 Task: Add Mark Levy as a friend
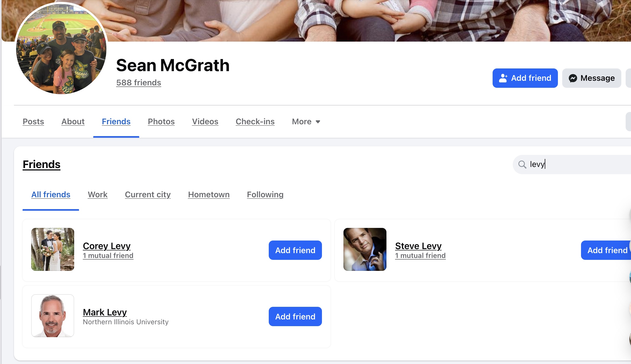[x=295, y=316]
